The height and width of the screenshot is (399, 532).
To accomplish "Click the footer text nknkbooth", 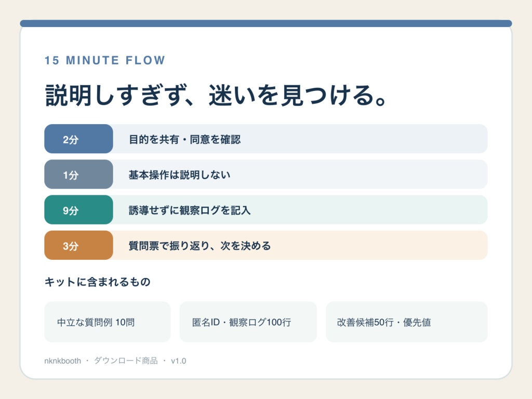I will point(63,361).
